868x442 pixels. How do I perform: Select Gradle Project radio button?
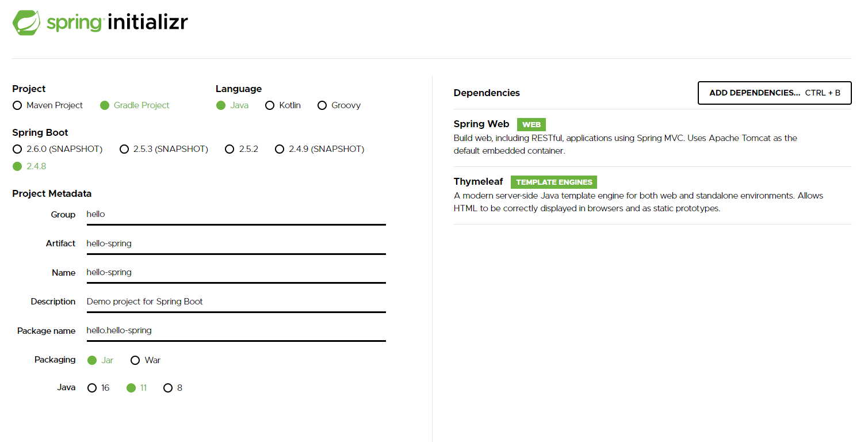point(105,105)
